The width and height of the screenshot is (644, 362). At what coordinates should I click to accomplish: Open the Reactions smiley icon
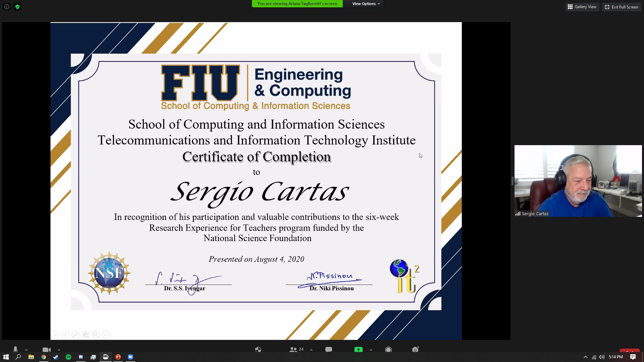[x=416, y=349]
